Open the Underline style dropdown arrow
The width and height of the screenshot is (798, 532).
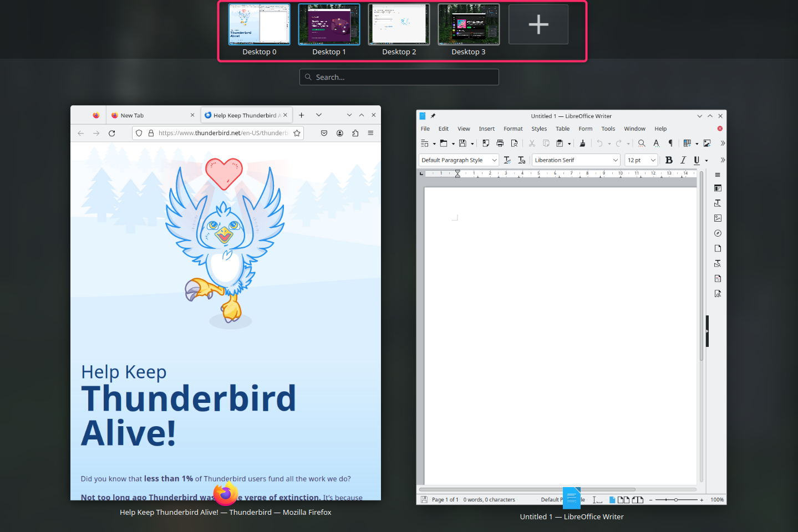(x=706, y=161)
